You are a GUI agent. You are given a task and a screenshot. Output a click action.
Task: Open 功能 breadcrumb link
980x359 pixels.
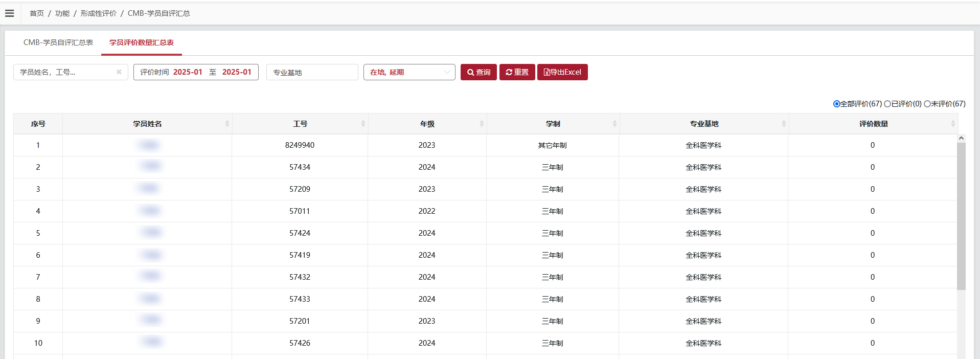[62, 13]
